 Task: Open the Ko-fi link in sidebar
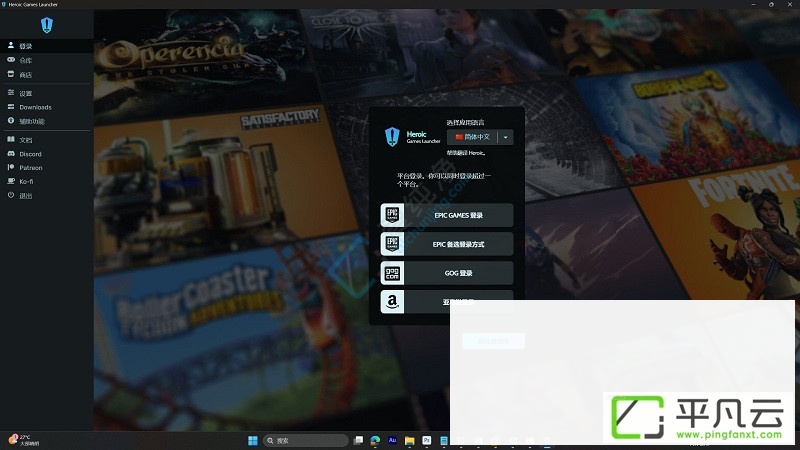46,181
